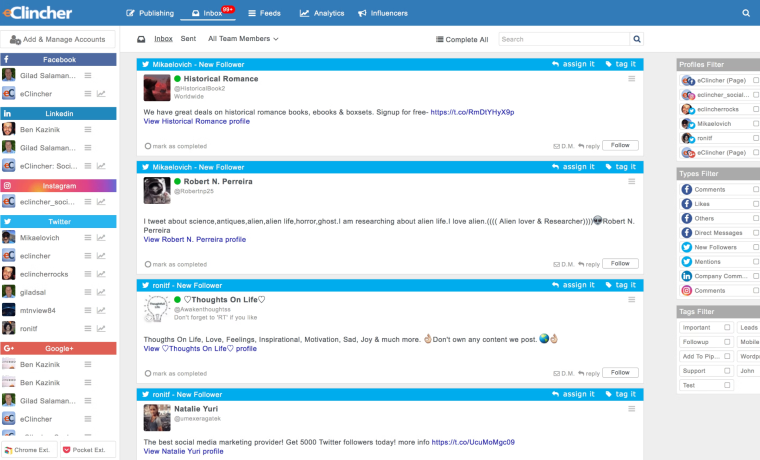The width and height of the screenshot is (760, 460).
Task: Open the top-bar search magnifier icon
Action: [746, 13]
